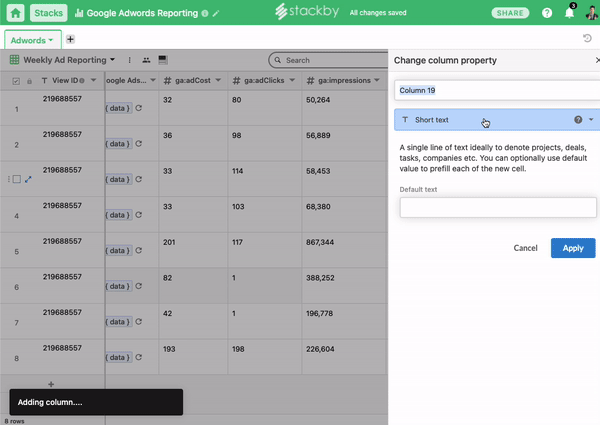600x425 pixels.
Task: Refresh data in row 5
Action: [139, 251]
